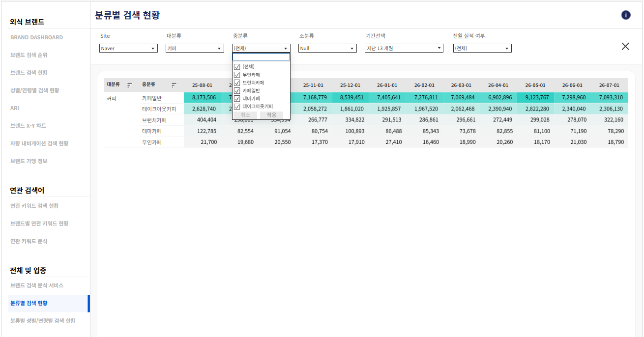
Task: Select the 카페일반 row label
Action: [x=152, y=98]
